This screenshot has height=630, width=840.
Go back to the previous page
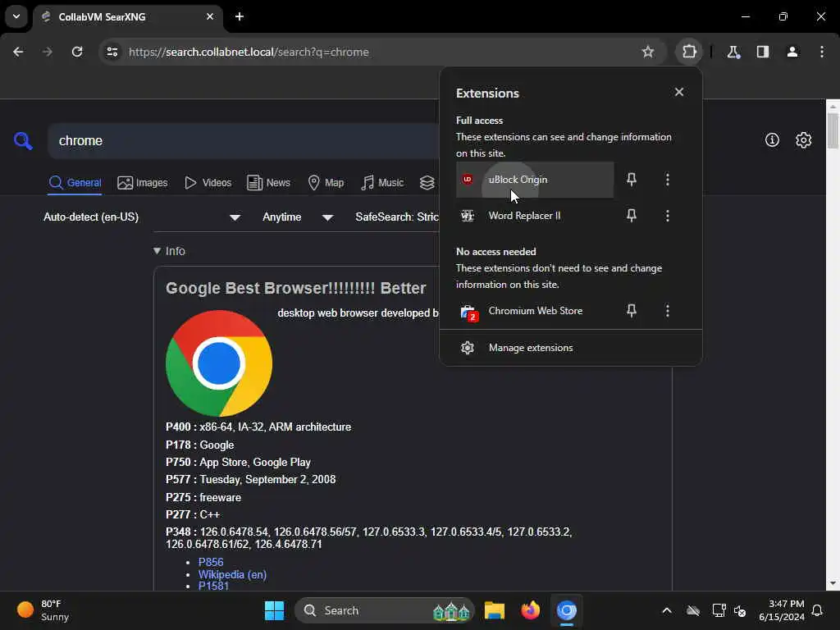[x=18, y=52]
